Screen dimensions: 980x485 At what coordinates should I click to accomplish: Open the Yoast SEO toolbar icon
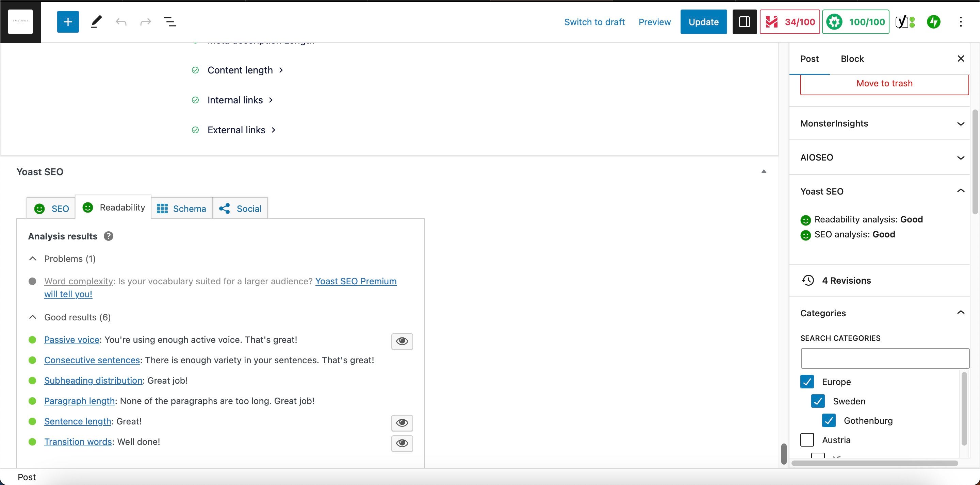point(905,22)
